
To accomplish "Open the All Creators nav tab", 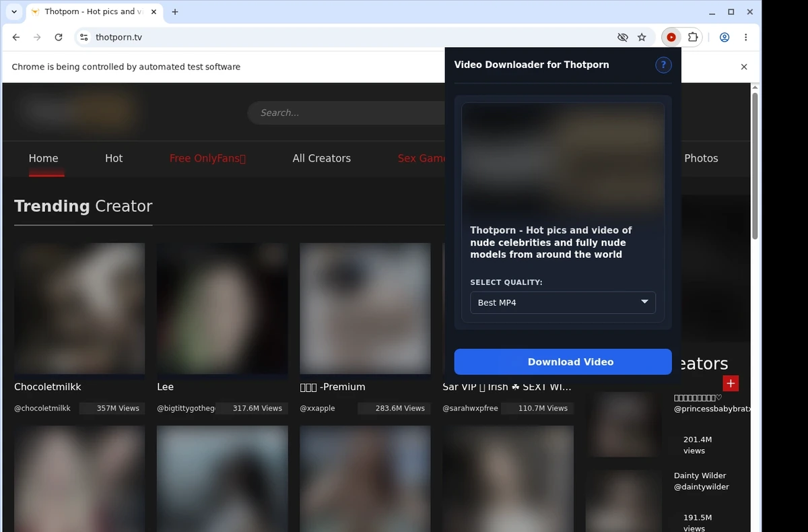I will pyautogui.click(x=322, y=158).
